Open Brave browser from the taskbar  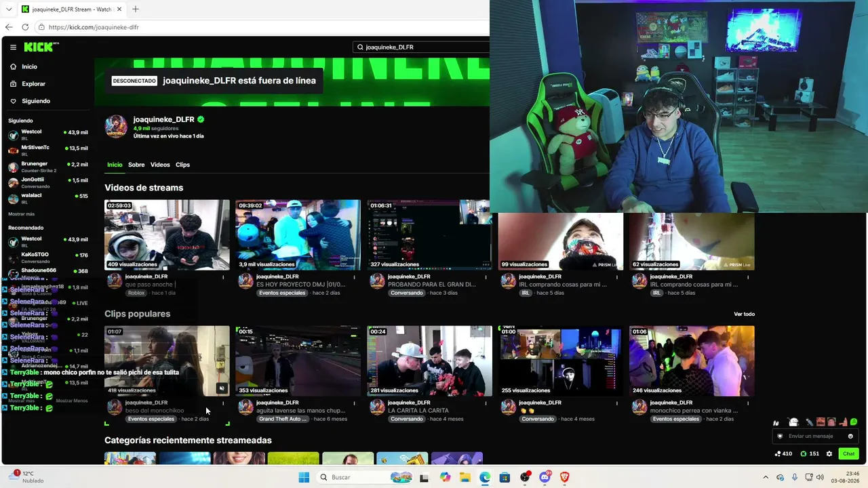(564, 477)
